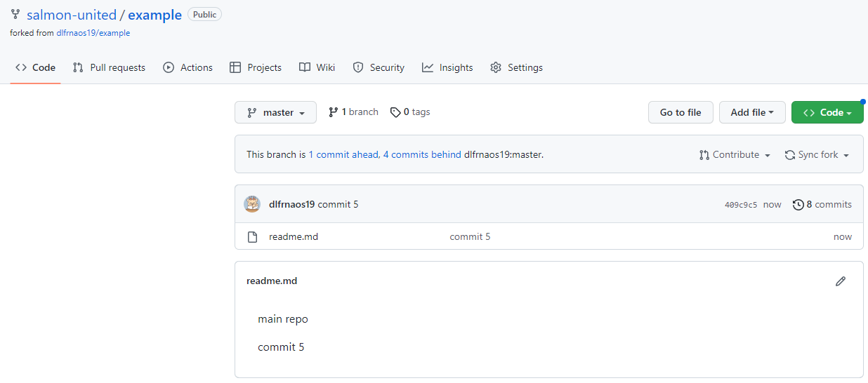Open the master branch dropdown
Screen dimensions: 868x383
pyautogui.click(x=275, y=112)
